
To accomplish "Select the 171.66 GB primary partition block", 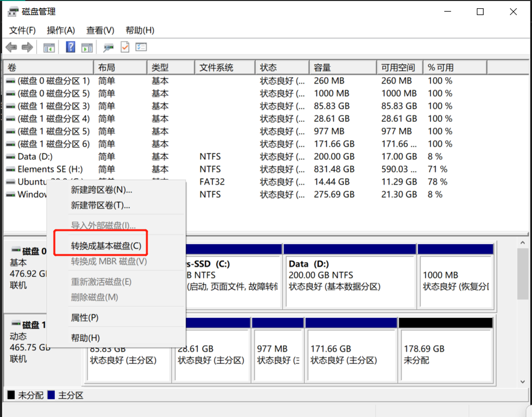I will coord(351,350).
